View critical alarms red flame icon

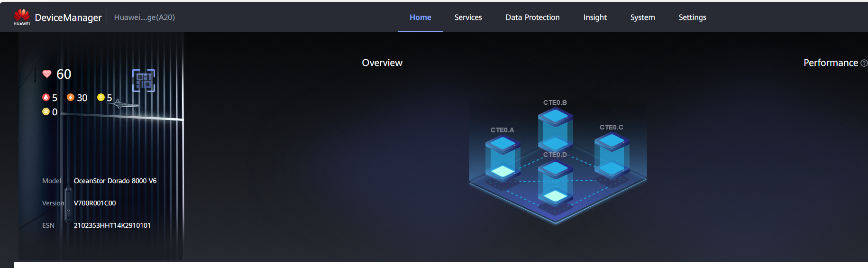(46, 97)
